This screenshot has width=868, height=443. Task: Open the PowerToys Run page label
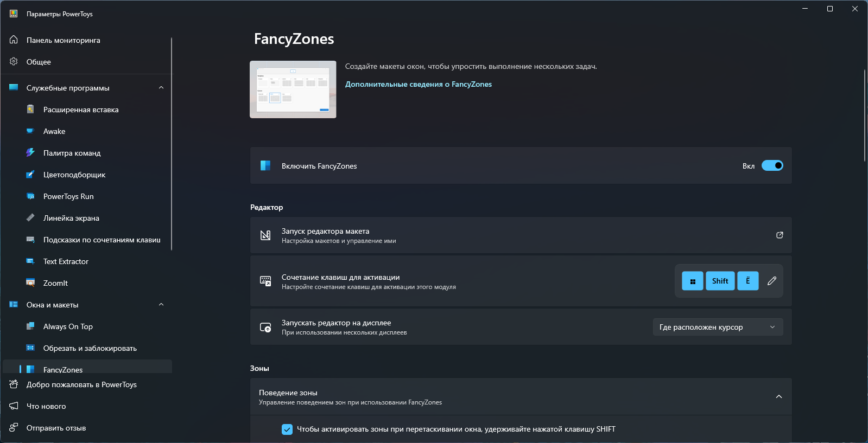(68, 196)
